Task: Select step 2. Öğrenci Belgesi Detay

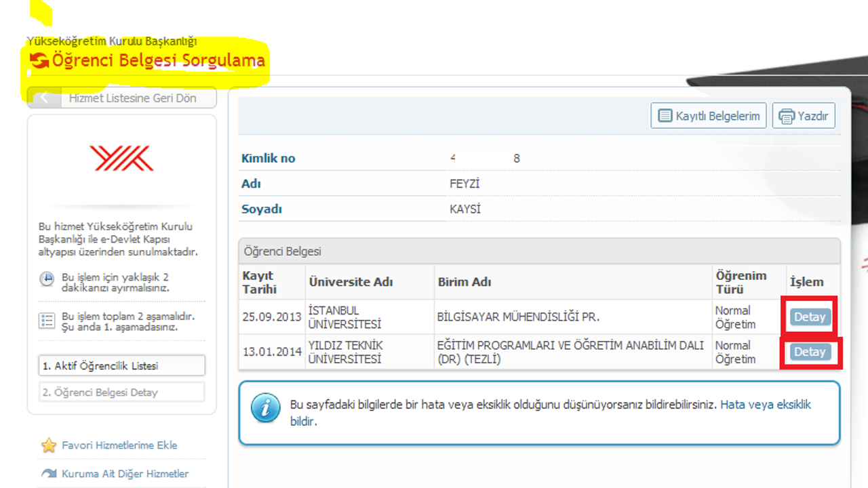Action: pyautogui.click(x=121, y=392)
